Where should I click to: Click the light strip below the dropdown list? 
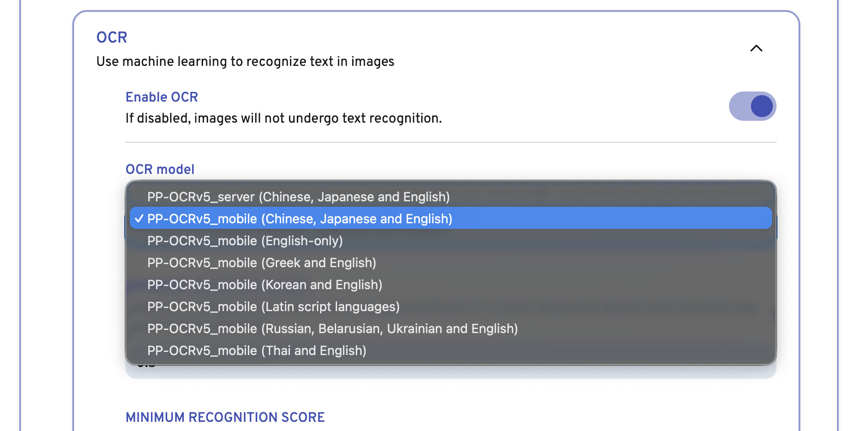450,372
